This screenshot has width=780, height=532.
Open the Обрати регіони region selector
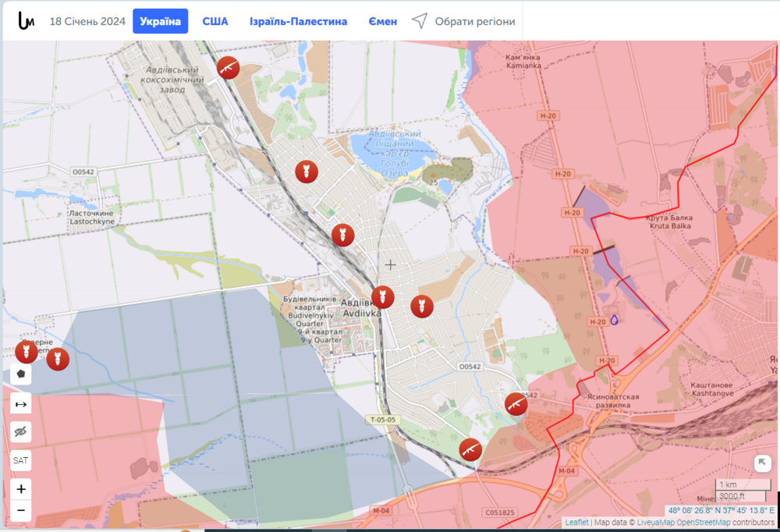tap(464, 21)
